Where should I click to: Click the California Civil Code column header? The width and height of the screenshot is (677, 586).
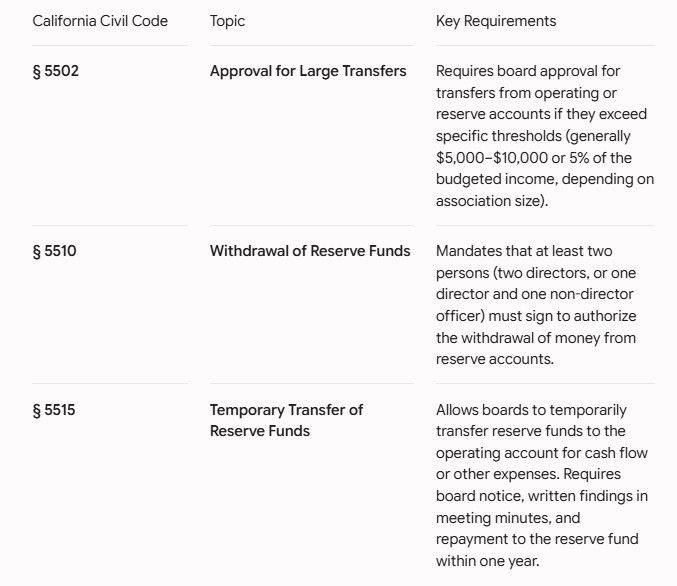click(x=100, y=21)
